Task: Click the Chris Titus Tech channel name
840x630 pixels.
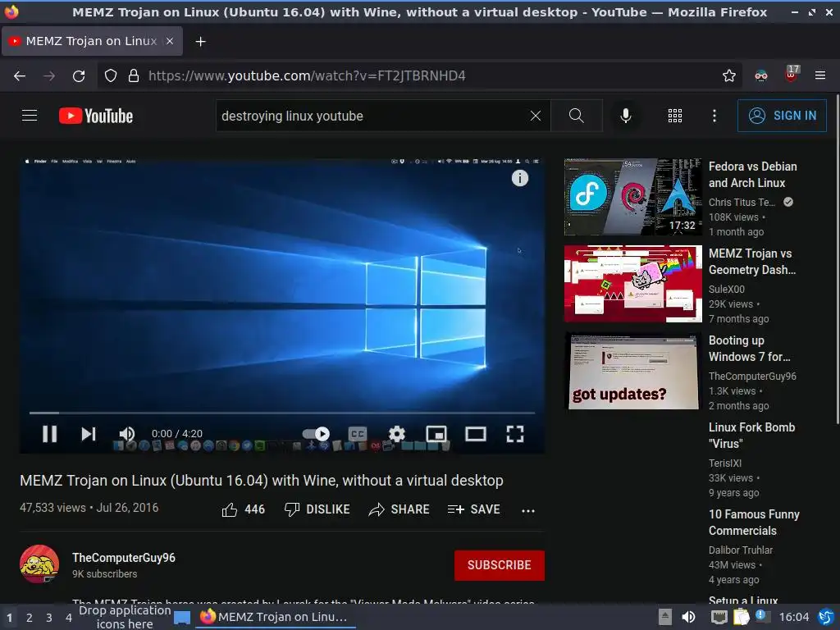Action: pos(742,202)
